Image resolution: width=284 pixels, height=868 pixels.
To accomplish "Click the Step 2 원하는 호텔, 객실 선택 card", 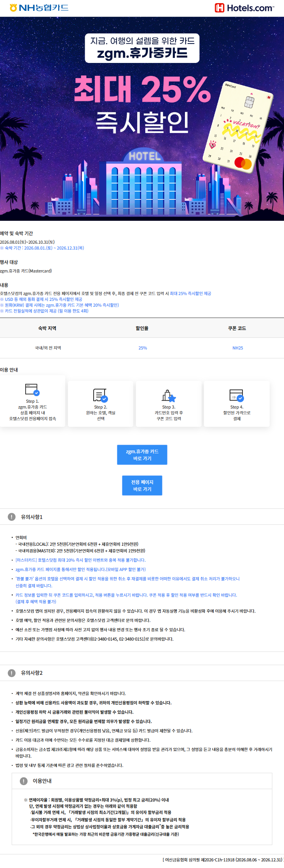I will 101,404.
